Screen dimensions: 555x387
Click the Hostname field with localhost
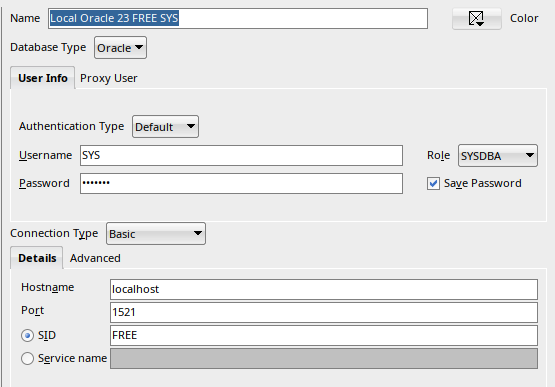pos(324,289)
